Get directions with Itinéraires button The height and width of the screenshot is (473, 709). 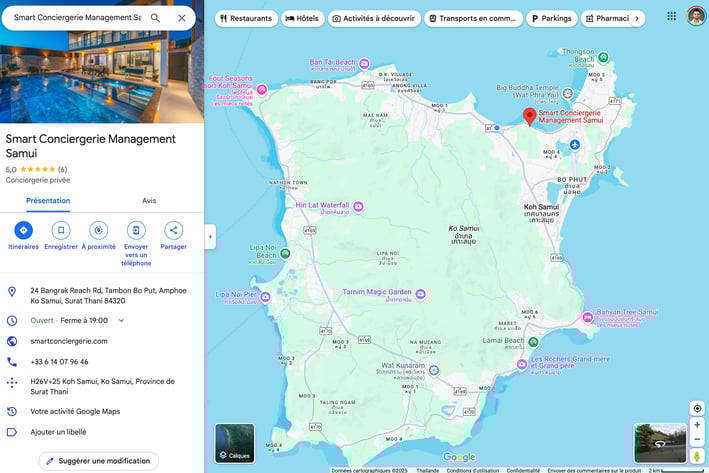point(24,230)
